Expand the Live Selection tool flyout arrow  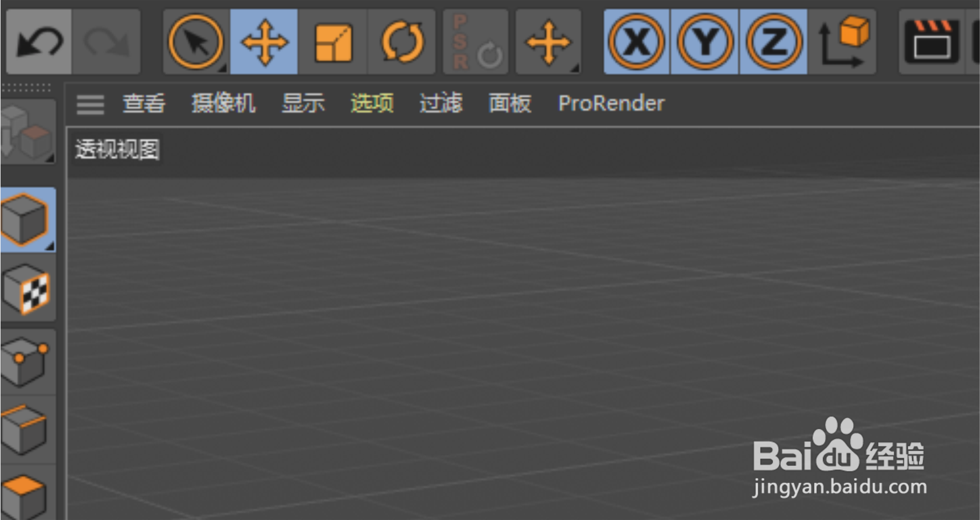click(x=222, y=68)
